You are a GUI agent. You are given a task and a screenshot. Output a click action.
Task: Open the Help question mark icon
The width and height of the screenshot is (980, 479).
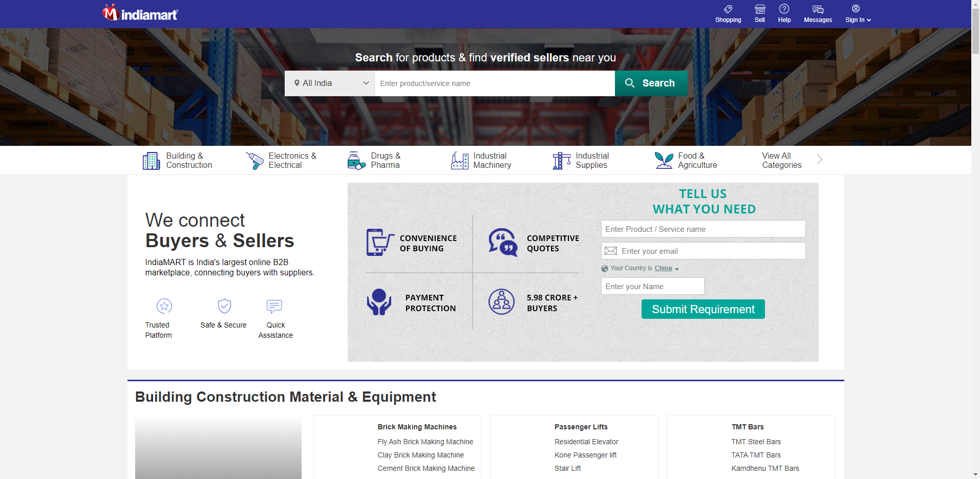784,9
